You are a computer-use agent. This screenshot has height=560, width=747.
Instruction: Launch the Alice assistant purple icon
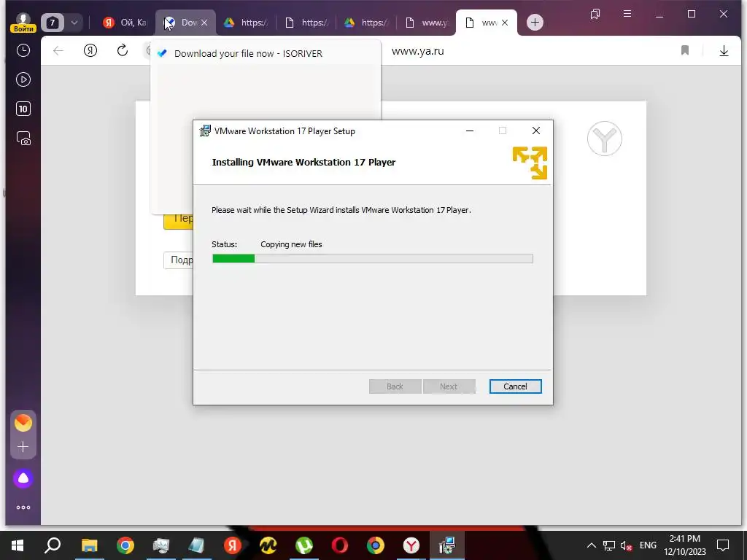click(x=23, y=478)
